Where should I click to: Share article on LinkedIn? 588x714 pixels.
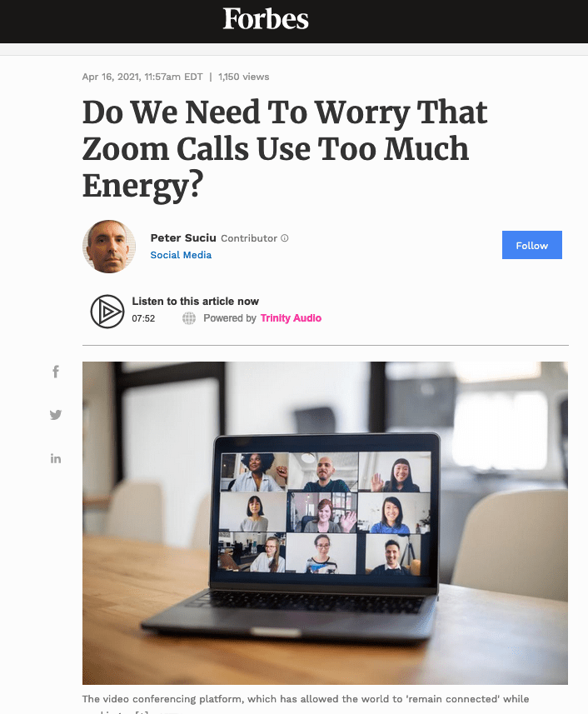56,458
